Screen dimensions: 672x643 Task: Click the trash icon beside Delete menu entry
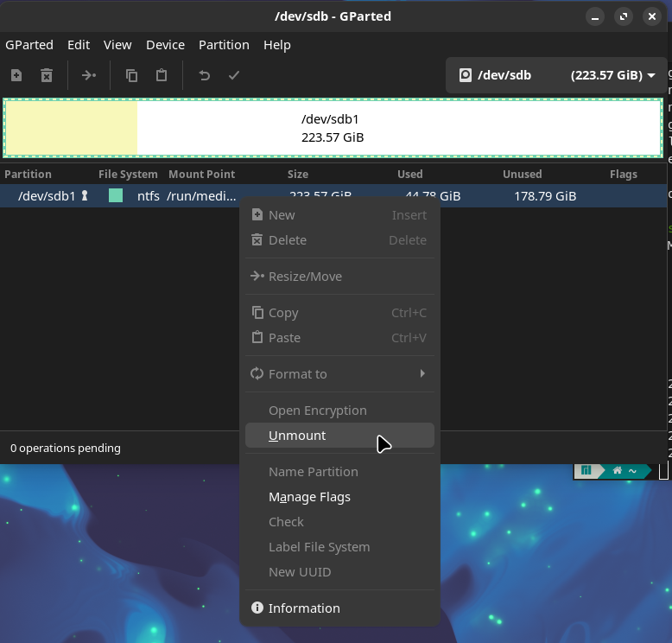click(x=257, y=239)
